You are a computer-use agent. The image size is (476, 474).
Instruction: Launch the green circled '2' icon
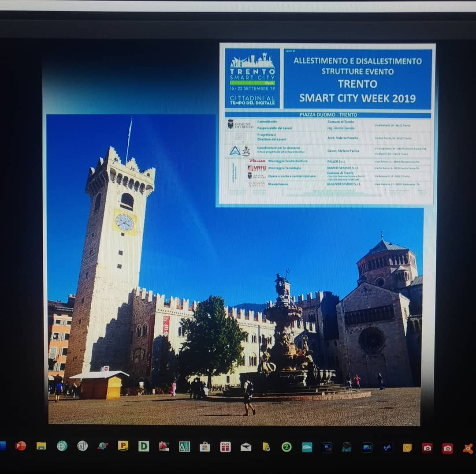tap(286, 447)
